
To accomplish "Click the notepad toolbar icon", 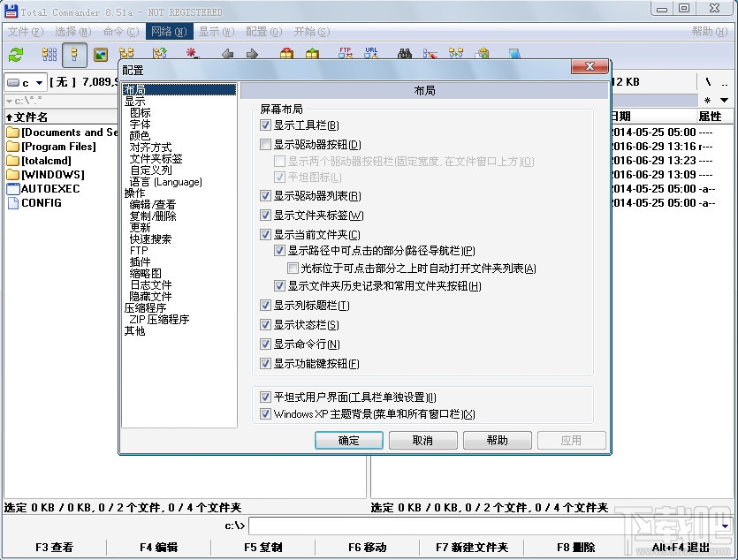I will 514,54.
